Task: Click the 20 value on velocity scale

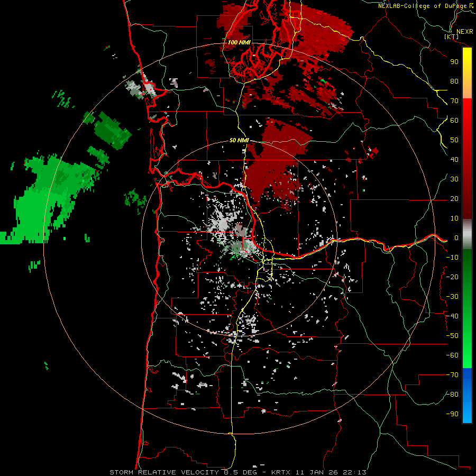Action: tap(454, 198)
